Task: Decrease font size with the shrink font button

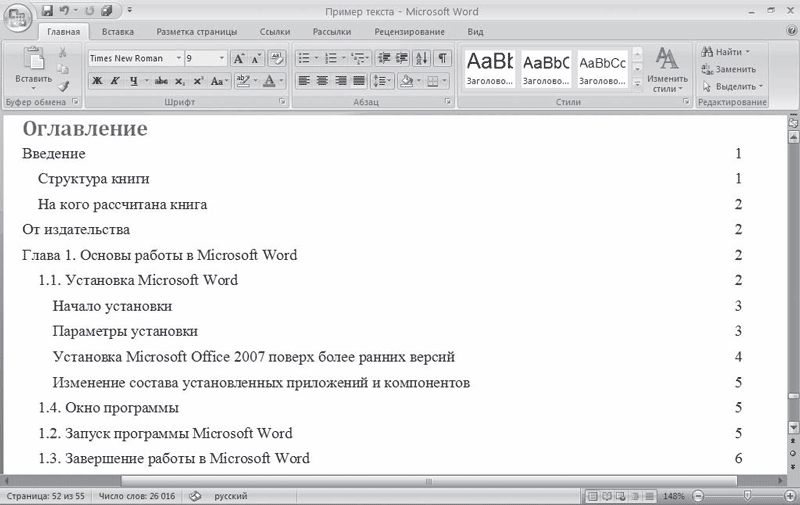Action: [x=256, y=58]
